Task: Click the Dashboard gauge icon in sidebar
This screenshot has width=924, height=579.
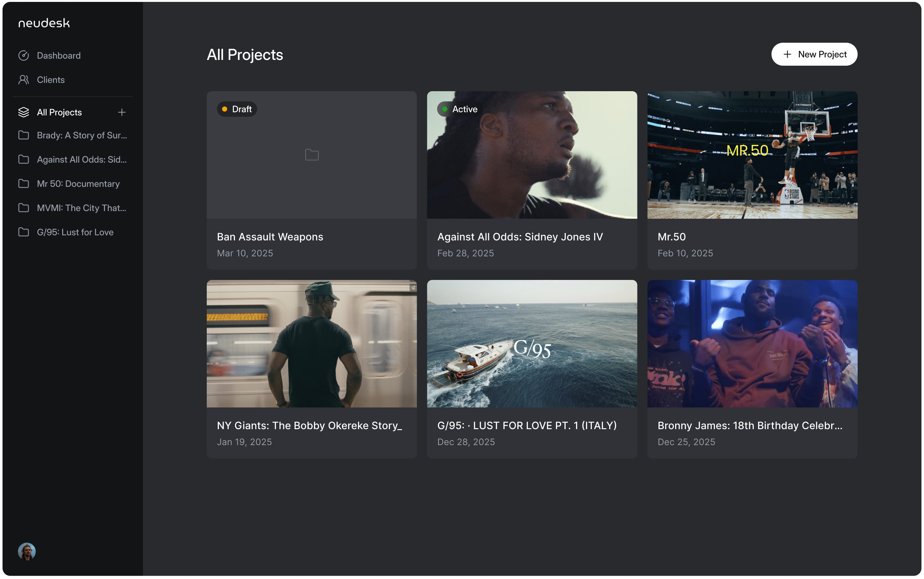Action: click(24, 55)
